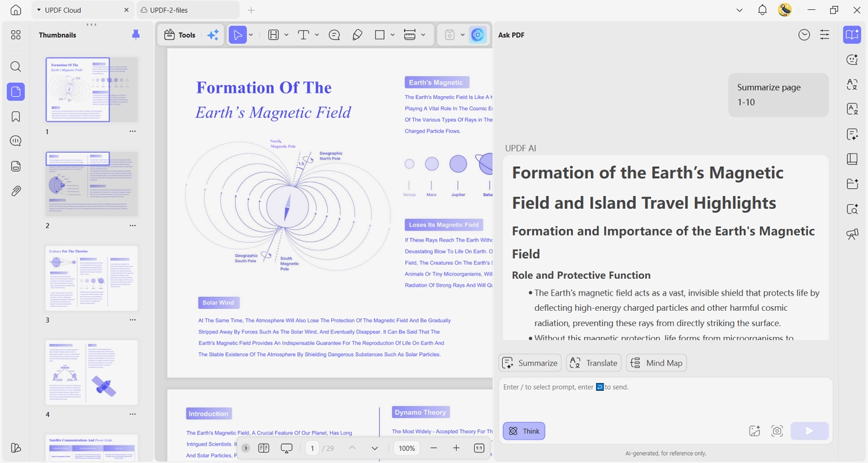868x463 pixels.
Task: Click the Translate prompt button
Action: (594, 363)
